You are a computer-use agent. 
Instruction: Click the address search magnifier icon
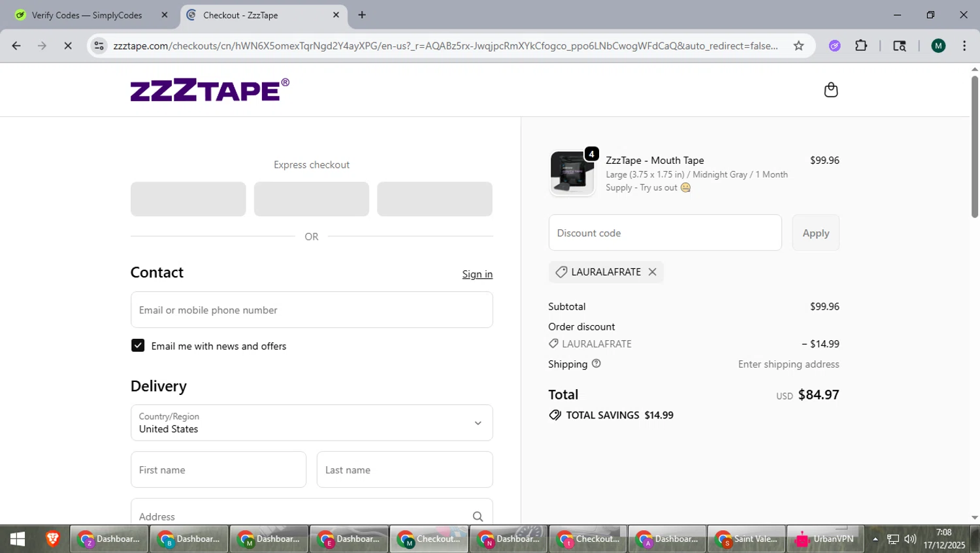click(x=478, y=516)
